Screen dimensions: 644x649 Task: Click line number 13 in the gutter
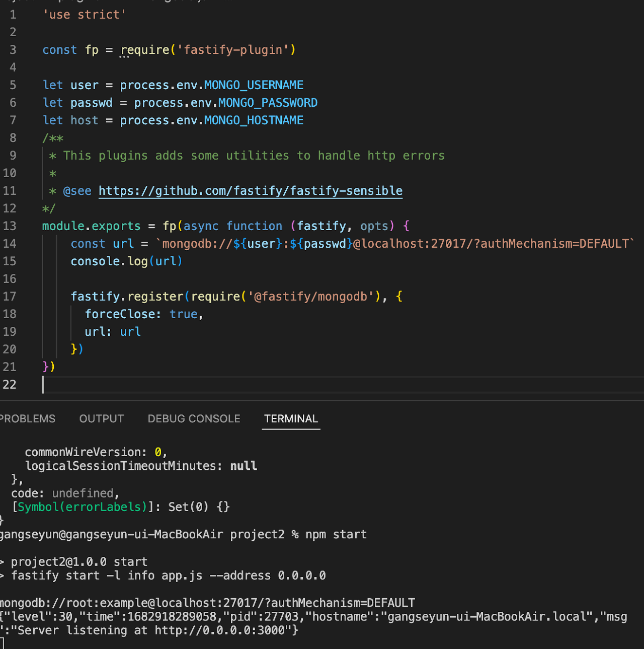[10, 226]
